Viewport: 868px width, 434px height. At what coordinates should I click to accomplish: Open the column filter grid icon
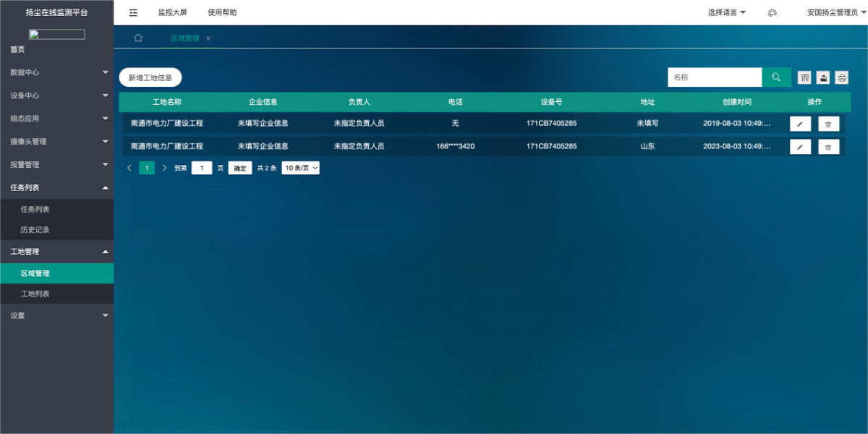(x=804, y=77)
